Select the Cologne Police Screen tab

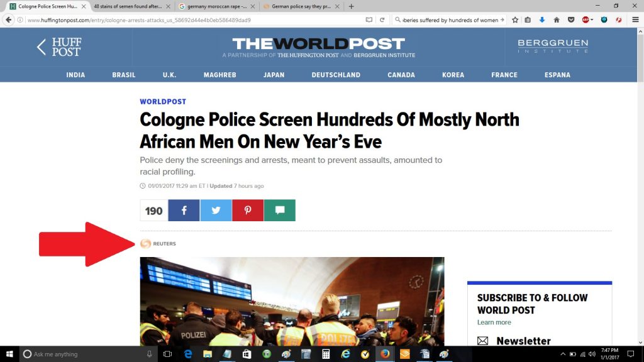click(48, 6)
